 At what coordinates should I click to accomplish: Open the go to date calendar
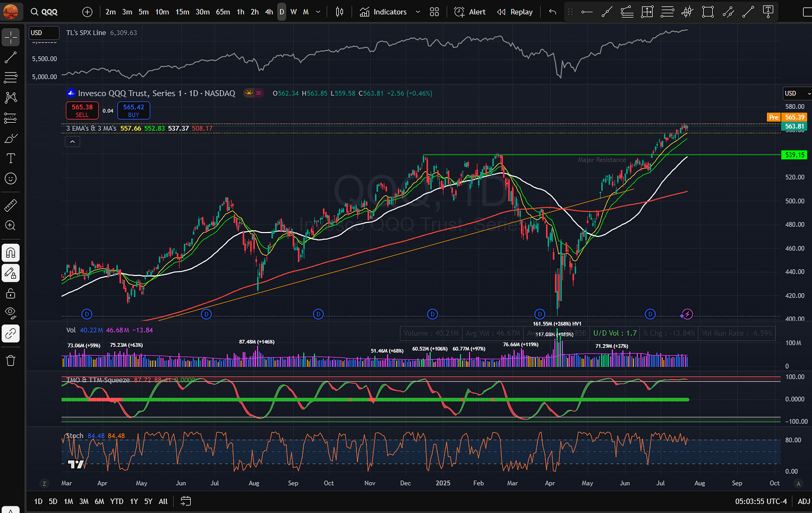point(186,501)
